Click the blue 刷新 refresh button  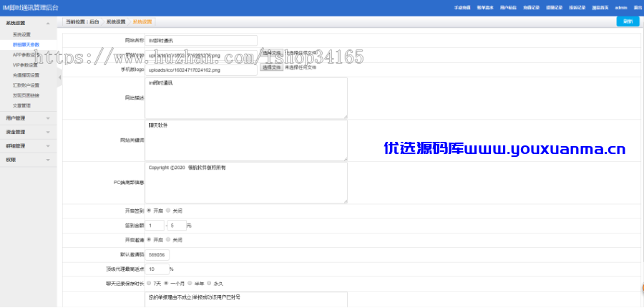coord(628,21)
